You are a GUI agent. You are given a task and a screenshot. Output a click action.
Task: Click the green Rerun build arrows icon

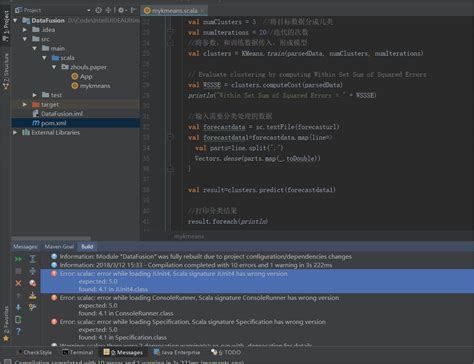18,259
